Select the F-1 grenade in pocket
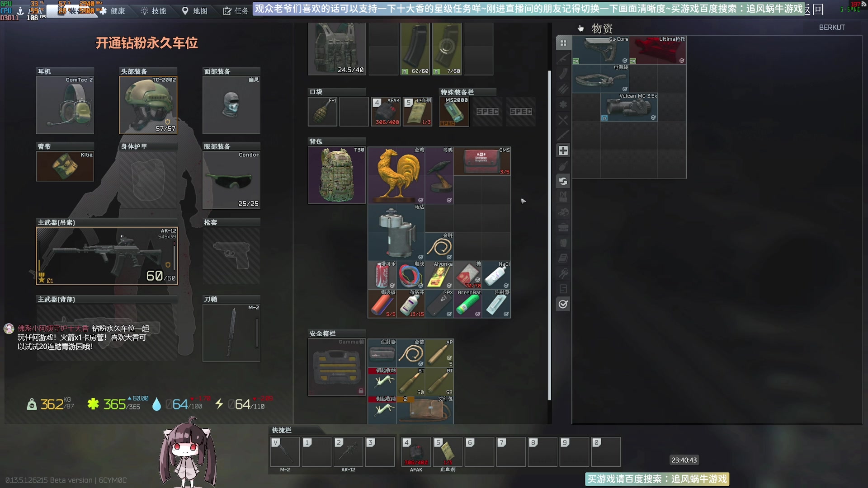This screenshot has width=868, height=488. point(322,112)
